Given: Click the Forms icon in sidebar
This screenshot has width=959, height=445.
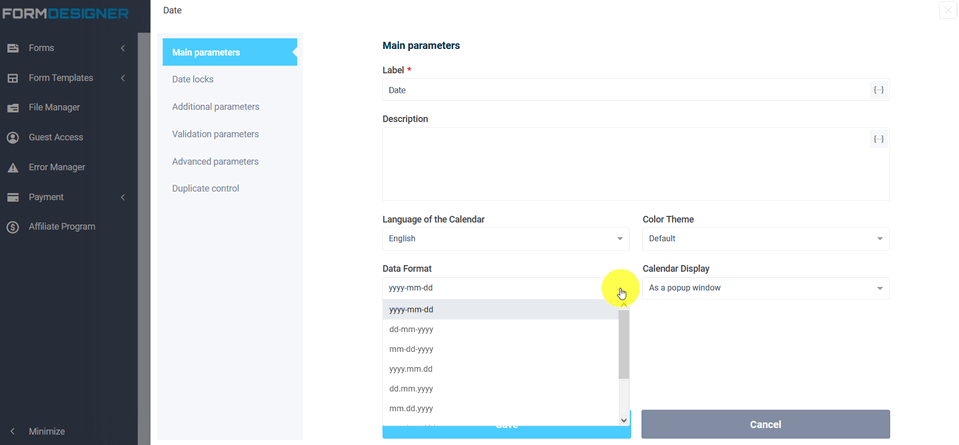Looking at the screenshot, I should [13, 48].
